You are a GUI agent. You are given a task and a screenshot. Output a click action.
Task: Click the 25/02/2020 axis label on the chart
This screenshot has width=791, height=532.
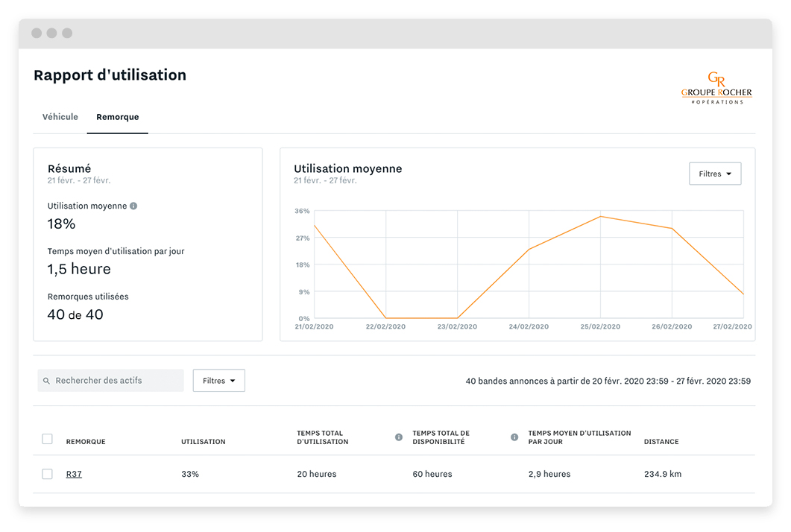pos(600,326)
